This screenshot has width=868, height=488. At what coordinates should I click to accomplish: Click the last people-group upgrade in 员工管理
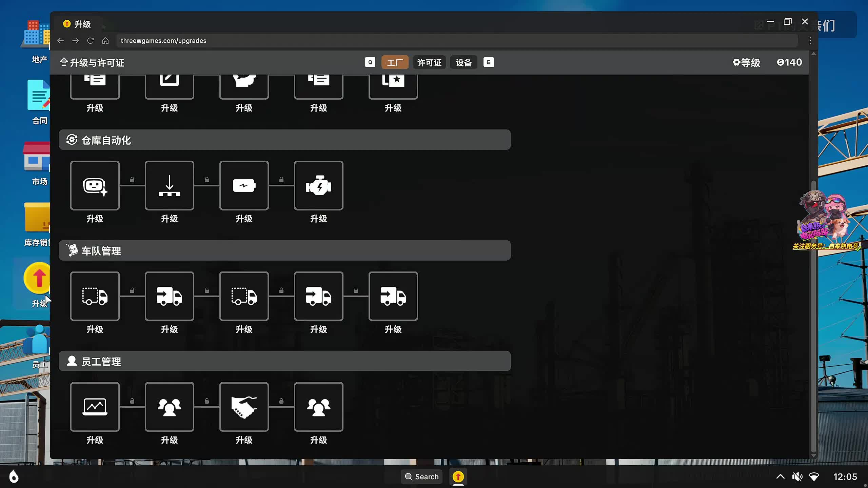pos(318,407)
